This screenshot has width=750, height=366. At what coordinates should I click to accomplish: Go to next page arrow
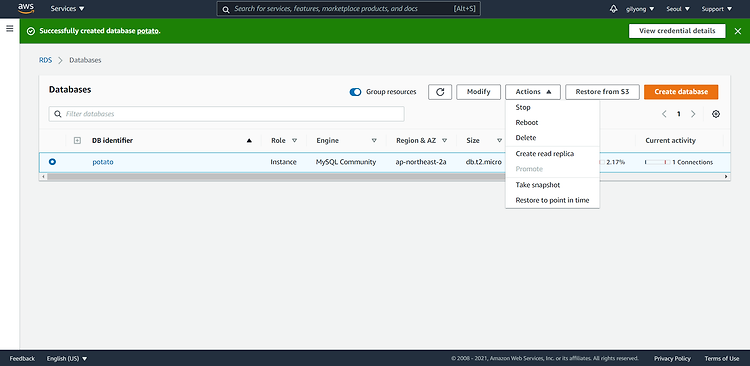[693, 114]
